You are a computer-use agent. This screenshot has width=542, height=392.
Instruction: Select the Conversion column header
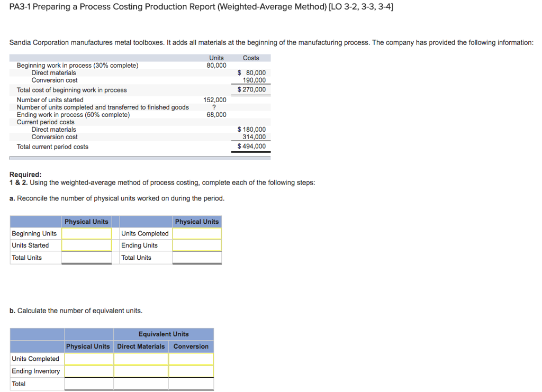(x=191, y=346)
